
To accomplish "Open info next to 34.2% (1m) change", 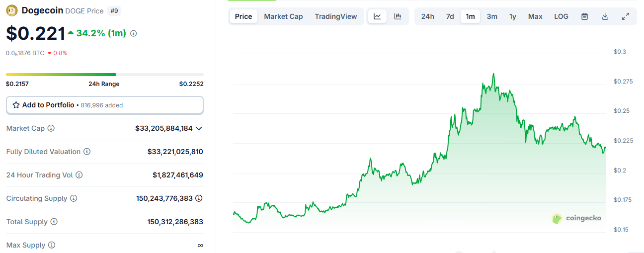I will pyautogui.click(x=133, y=33).
